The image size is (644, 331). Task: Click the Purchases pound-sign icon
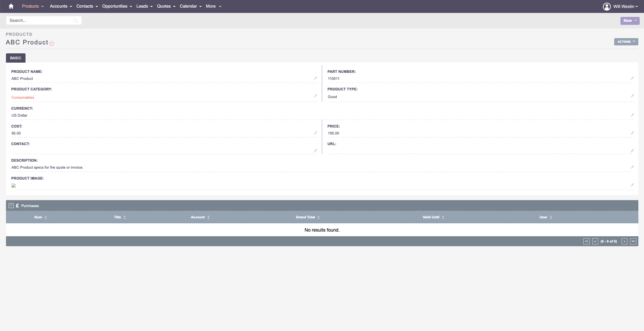click(17, 206)
